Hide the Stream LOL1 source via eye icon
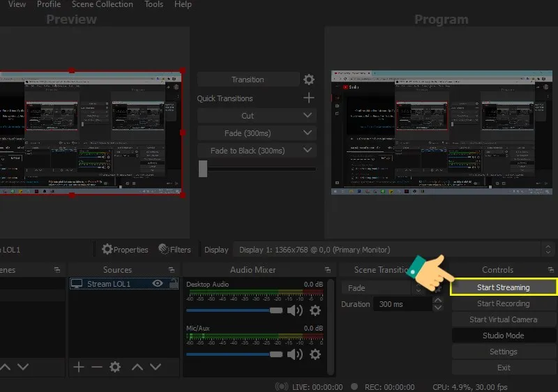 [158, 284]
